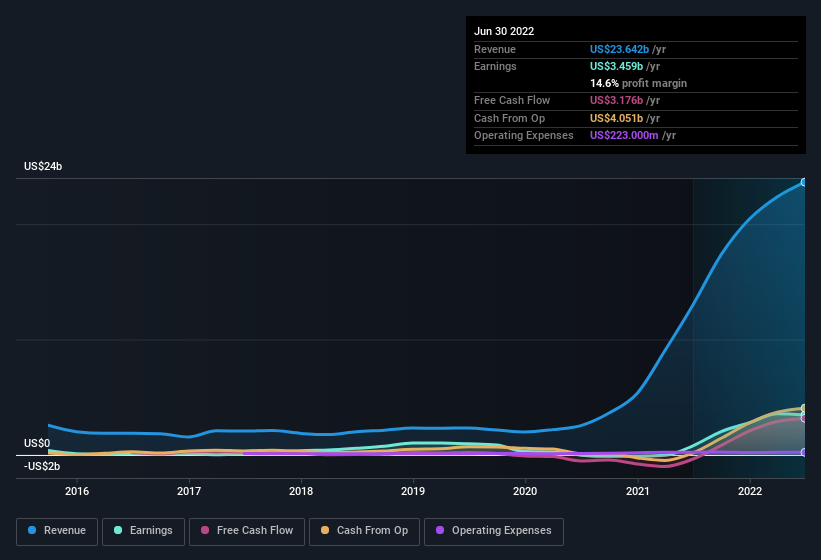Click the tooltip Free Cash Flow row label

click(512, 100)
